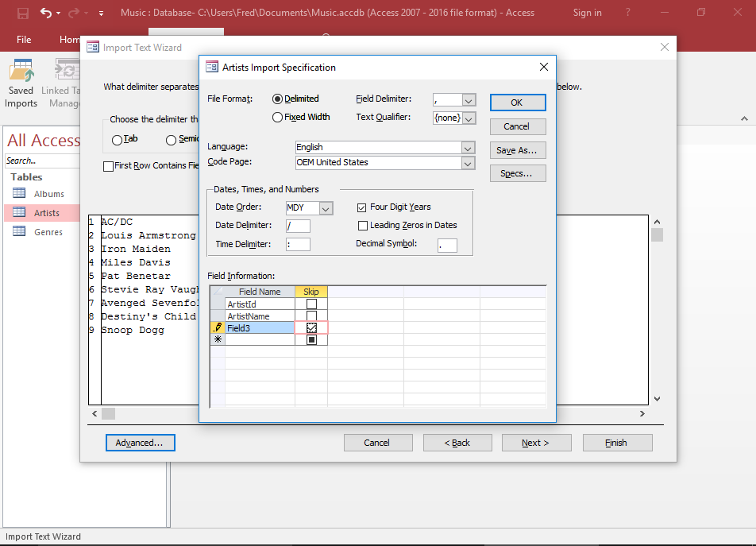Click the Miles Davis row in the preview
Screen dimensions: 756x546
tap(136, 262)
